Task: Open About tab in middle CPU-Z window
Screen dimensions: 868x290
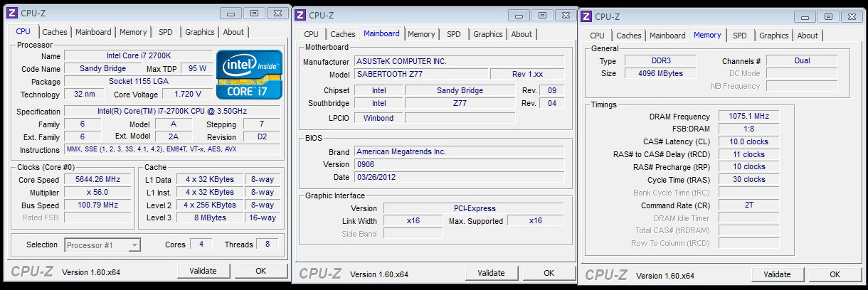Action: point(522,34)
